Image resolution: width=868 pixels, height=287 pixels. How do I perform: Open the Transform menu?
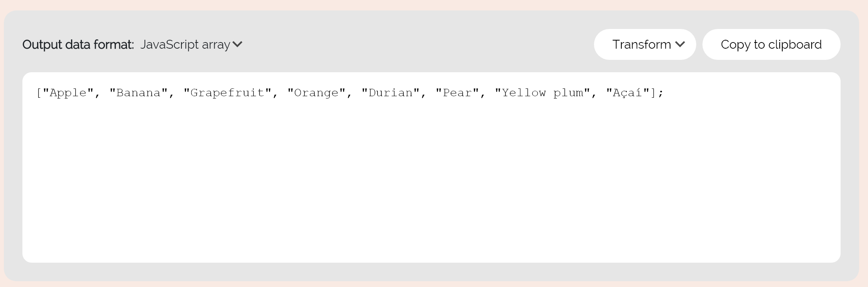tap(645, 44)
